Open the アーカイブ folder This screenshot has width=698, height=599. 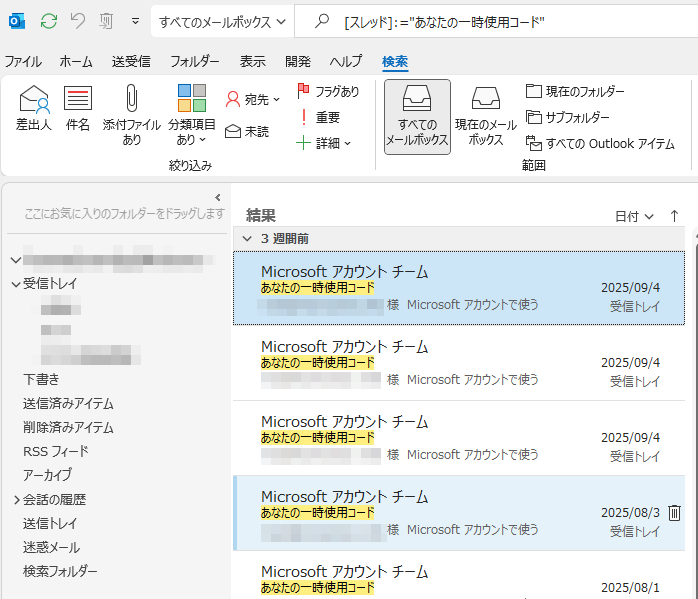tap(47, 475)
